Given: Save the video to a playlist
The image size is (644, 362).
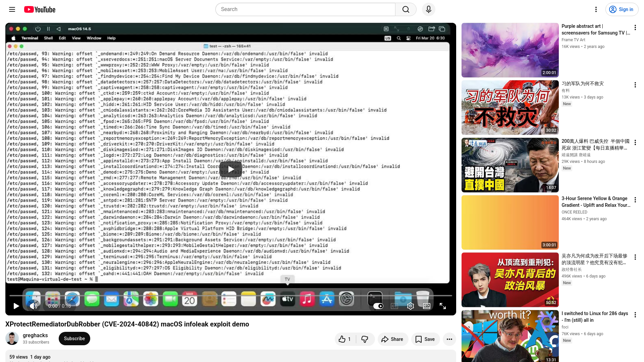Looking at the screenshot, I should (x=425, y=339).
